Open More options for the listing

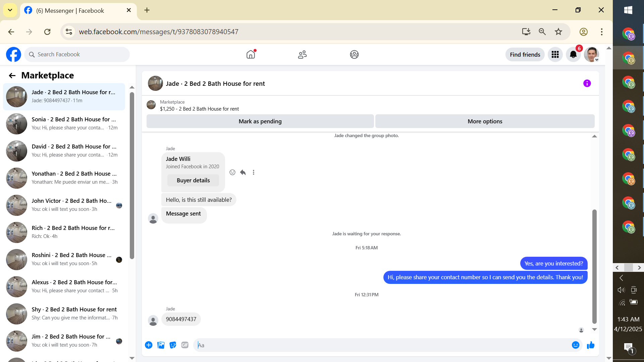485,121
